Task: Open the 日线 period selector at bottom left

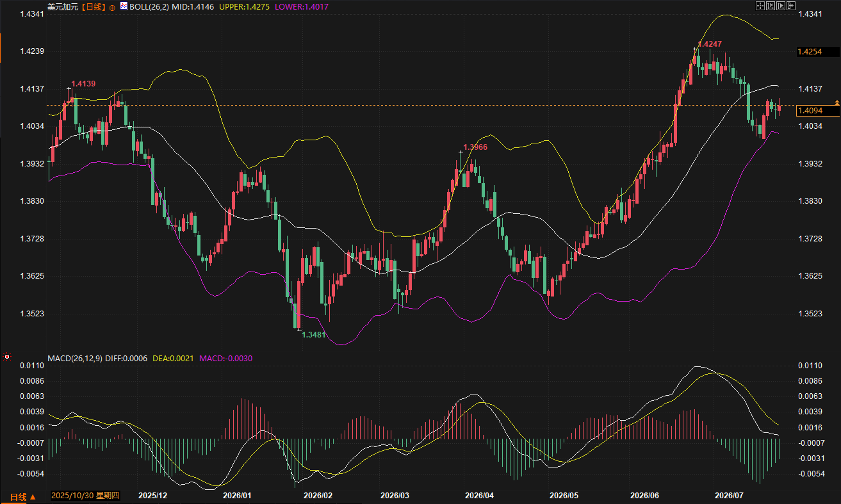Action: tap(23, 497)
